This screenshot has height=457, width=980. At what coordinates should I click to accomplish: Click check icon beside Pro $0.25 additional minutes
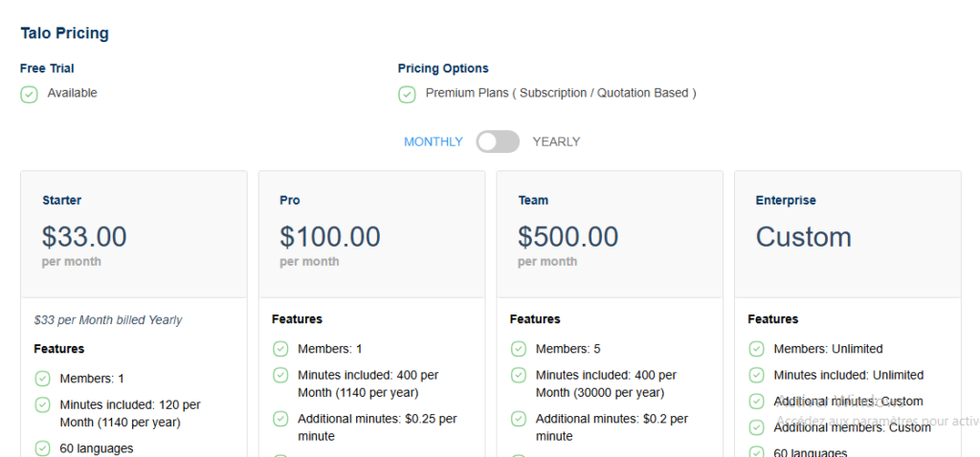[x=280, y=419]
